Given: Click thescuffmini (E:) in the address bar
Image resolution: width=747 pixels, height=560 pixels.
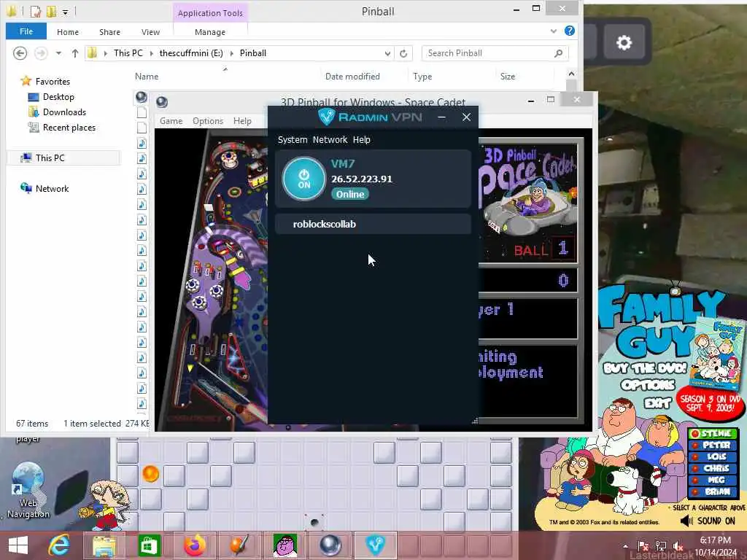Looking at the screenshot, I should (x=191, y=52).
